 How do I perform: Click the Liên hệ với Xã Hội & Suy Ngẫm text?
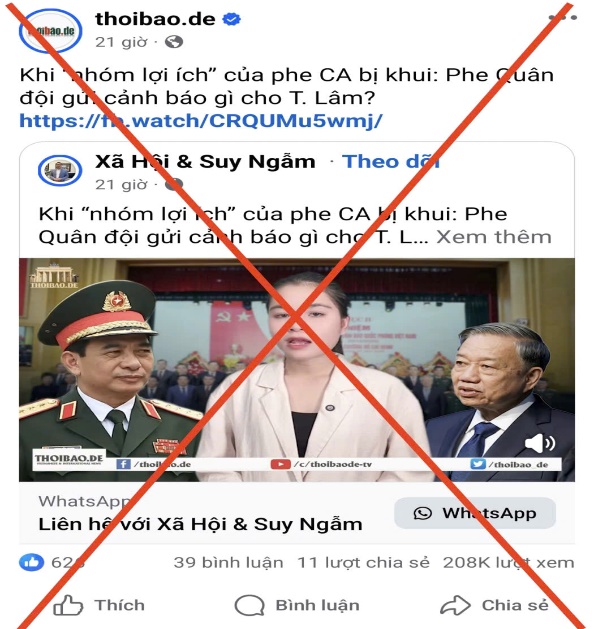click(200, 524)
